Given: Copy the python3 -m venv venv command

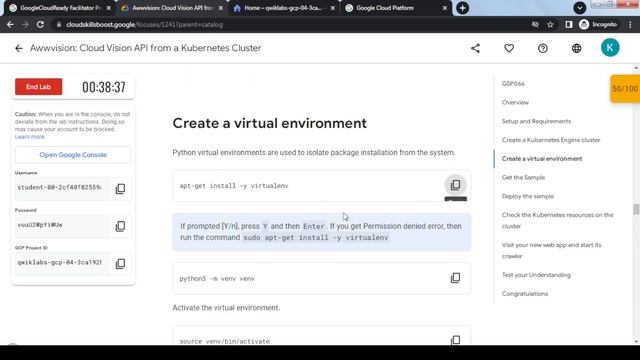Looking at the screenshot, I should [455, 278].
